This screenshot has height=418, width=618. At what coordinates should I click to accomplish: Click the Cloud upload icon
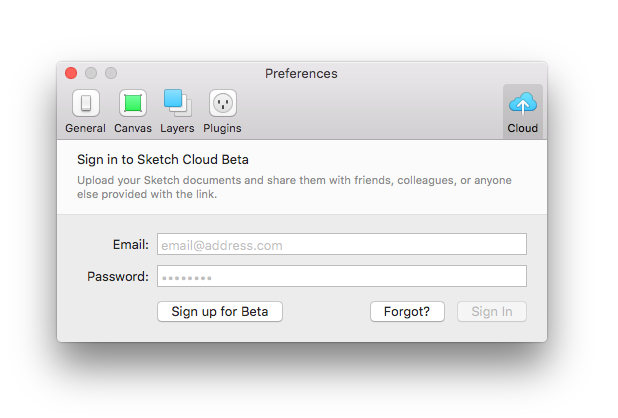[x=522, y=103]
